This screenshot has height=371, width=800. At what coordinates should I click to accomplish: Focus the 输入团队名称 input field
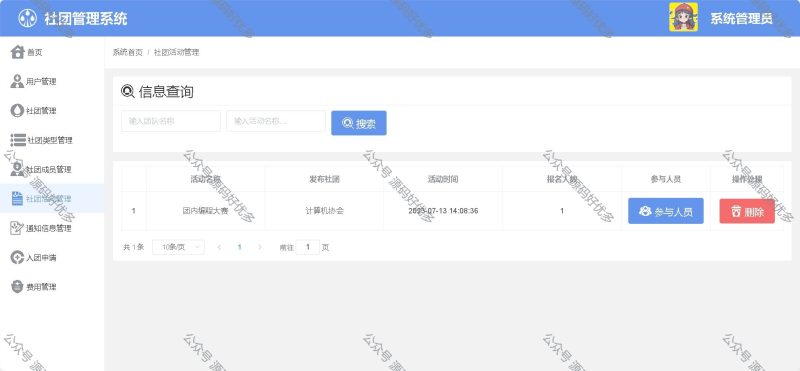(x=171, y=121)
